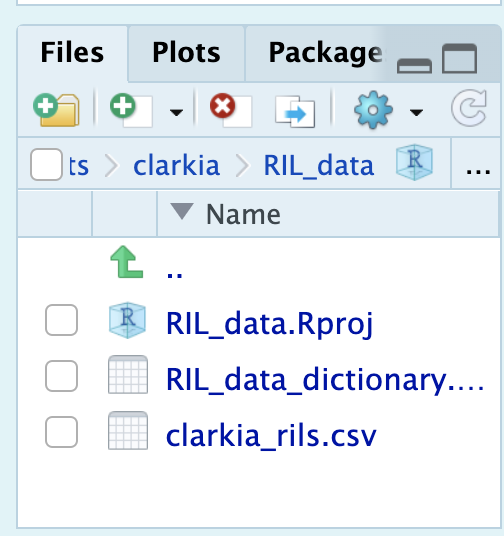Select the RIL_data_dictionary file checkbox
Image resolution: width=504 pixels, height=536 pixels.
pos(62,376)
